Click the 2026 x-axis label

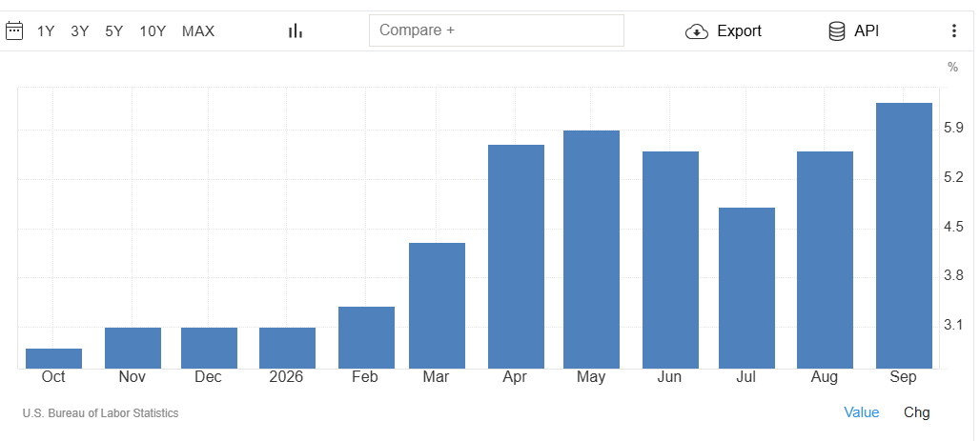coord(286,377)
